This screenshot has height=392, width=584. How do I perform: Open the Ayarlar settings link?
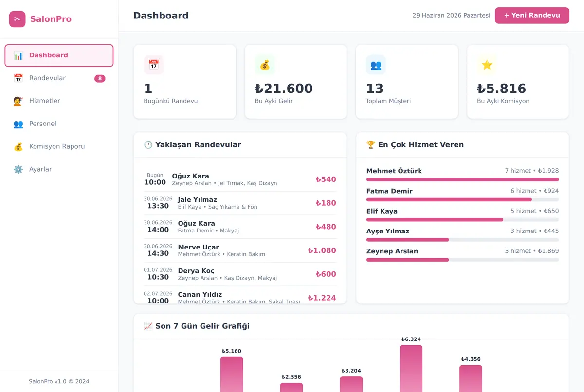point(59,170)
